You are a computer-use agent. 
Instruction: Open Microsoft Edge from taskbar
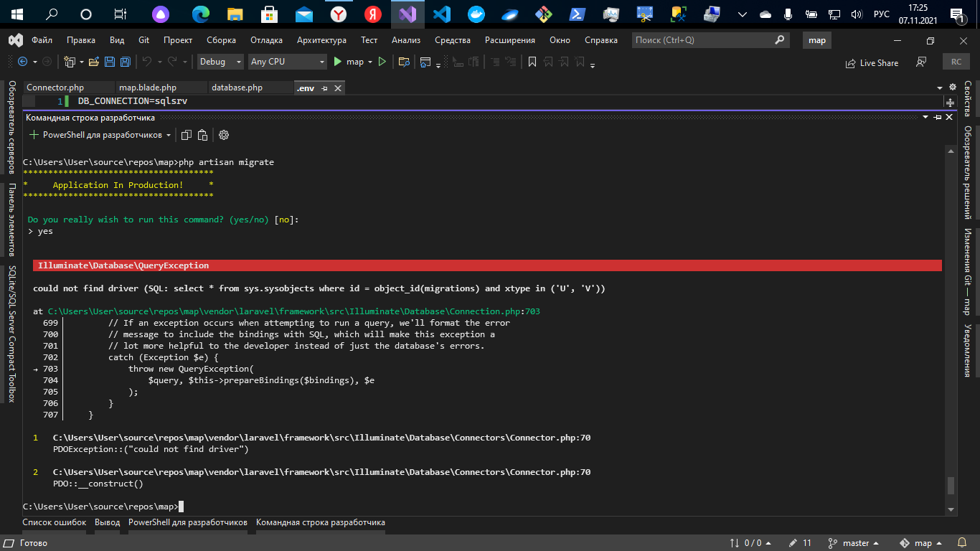pyautogui.click(x=201, y=14)
